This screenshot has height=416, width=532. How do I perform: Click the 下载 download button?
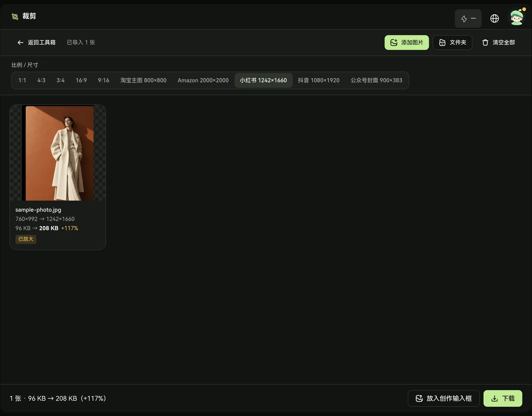(x=503, y=398)
